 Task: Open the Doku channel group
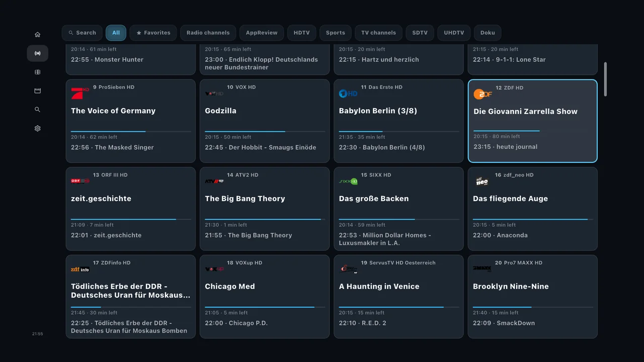tap(488, 33)
